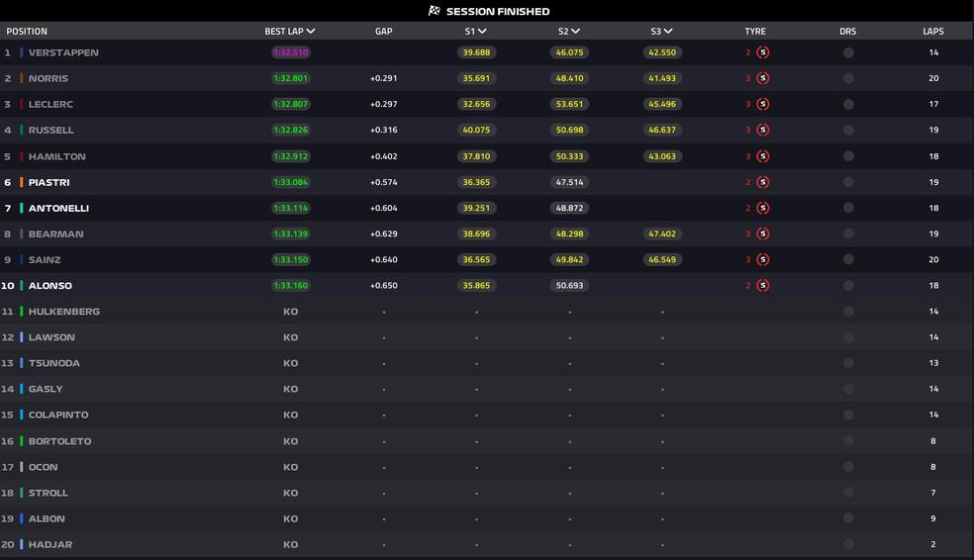Click Hamilton's DRS indicator dot
974x560 pixels.
click(848, 156)
